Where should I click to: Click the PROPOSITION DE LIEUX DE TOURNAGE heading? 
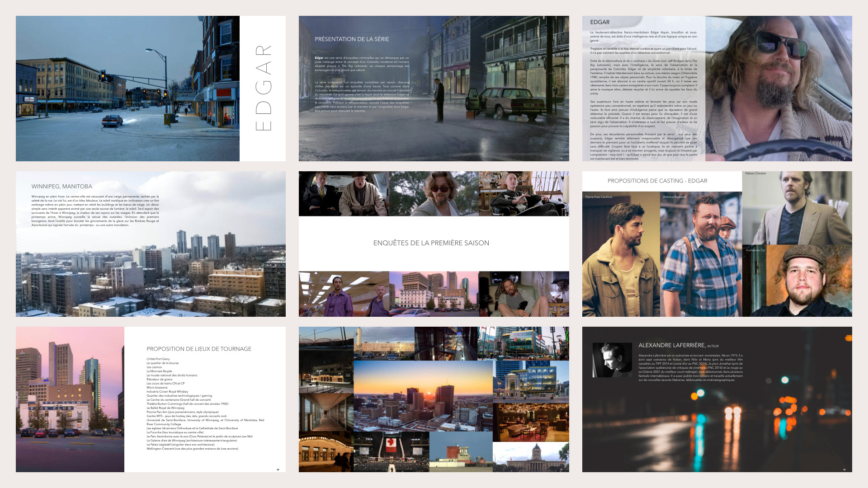click(x=198, y=349)
